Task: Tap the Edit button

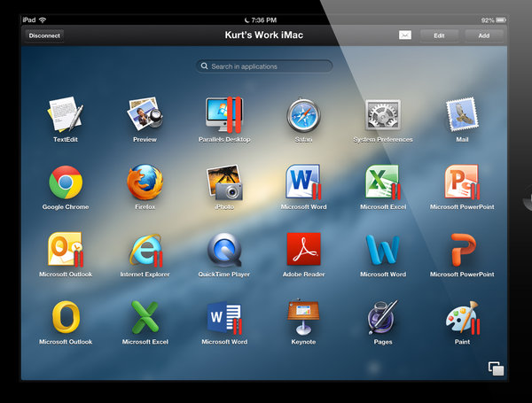Action: [439, 35]
